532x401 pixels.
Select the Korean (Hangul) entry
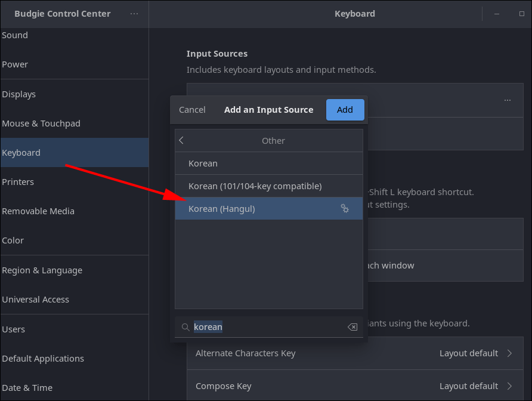[x=269, y=208]
